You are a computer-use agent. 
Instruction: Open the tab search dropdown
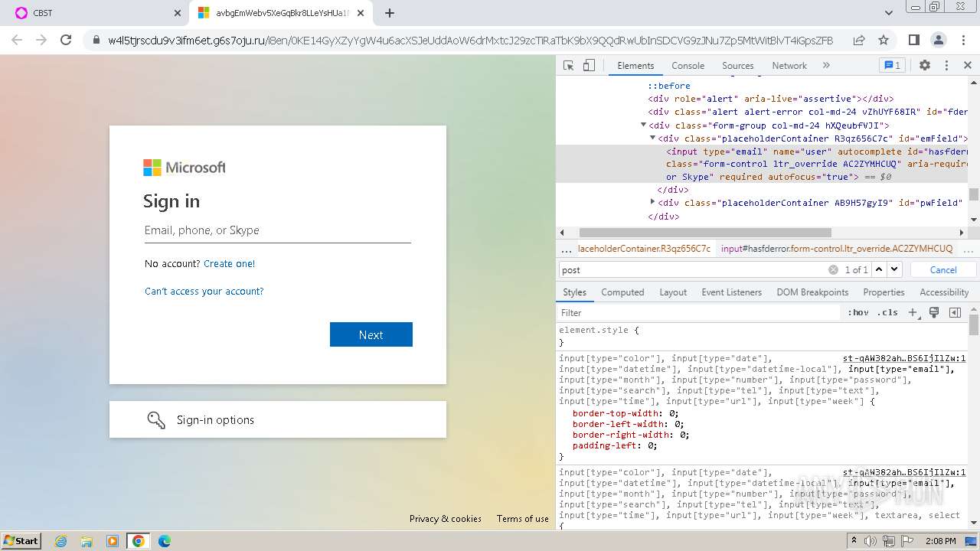click(889, 13)
